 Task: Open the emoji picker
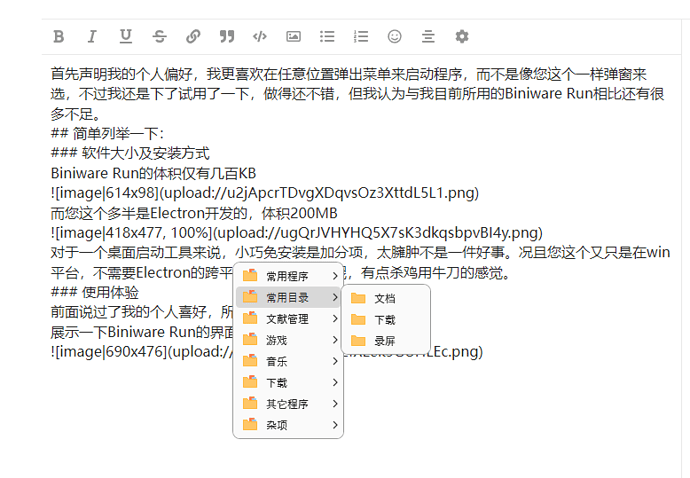[x=394, y=36]
